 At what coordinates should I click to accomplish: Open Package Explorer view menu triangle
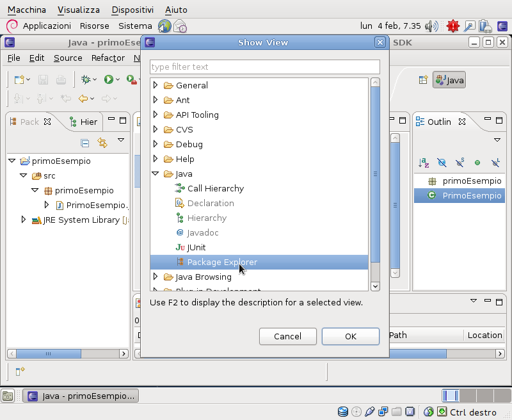121,140
